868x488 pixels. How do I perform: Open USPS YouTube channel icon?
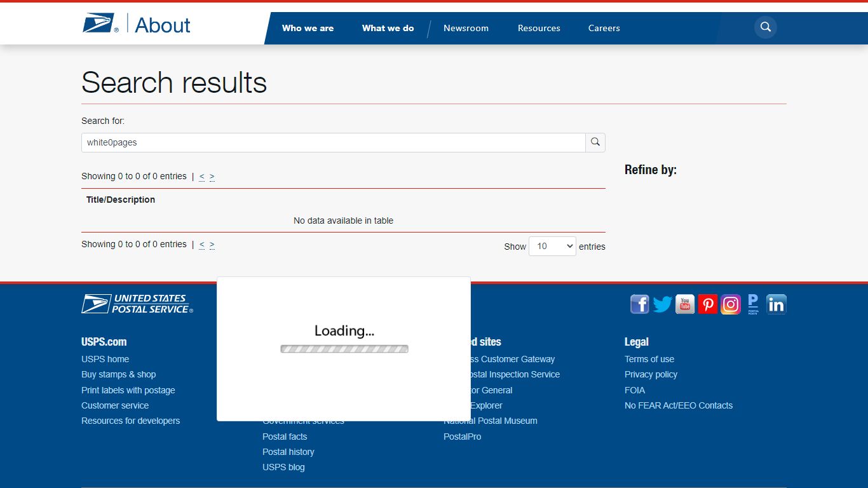[x=685, y=304]
